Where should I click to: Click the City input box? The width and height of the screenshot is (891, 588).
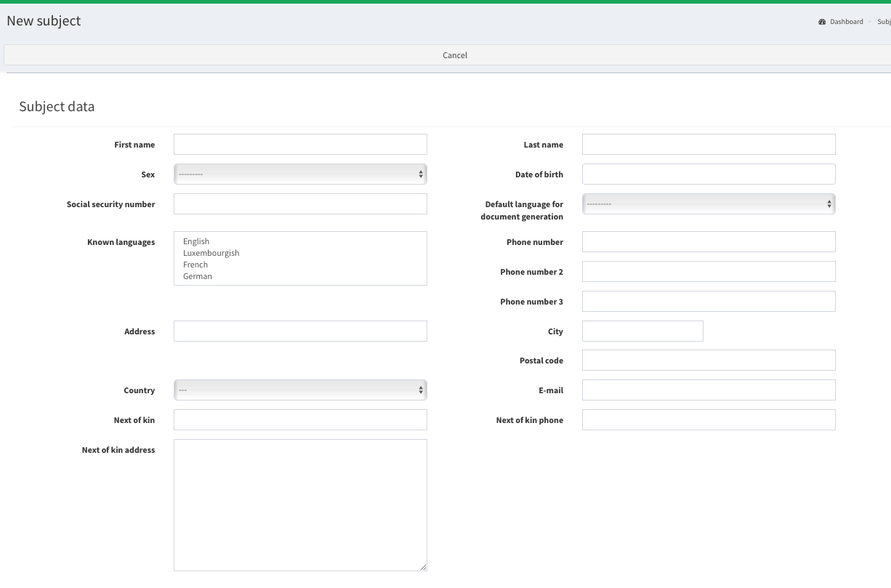[x=642, y=331]
